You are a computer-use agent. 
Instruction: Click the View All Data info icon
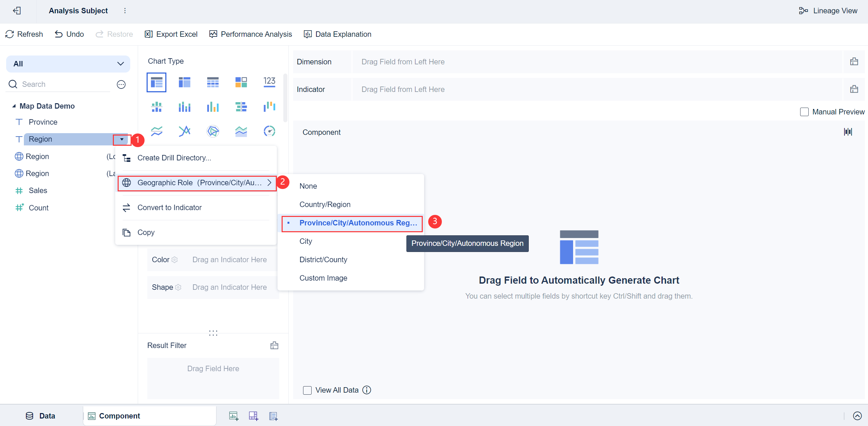pyautogui.click(x=366, y=390)
